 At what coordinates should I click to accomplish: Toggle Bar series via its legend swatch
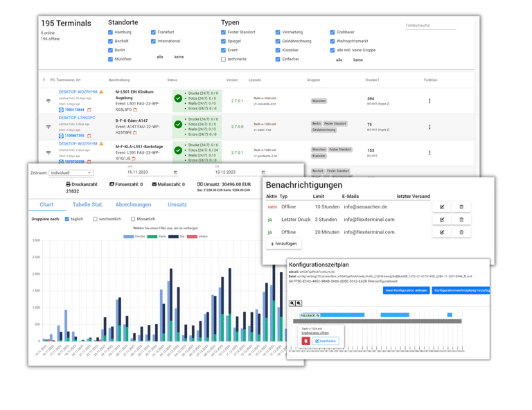pyautogui.click(x=173, y=236)
